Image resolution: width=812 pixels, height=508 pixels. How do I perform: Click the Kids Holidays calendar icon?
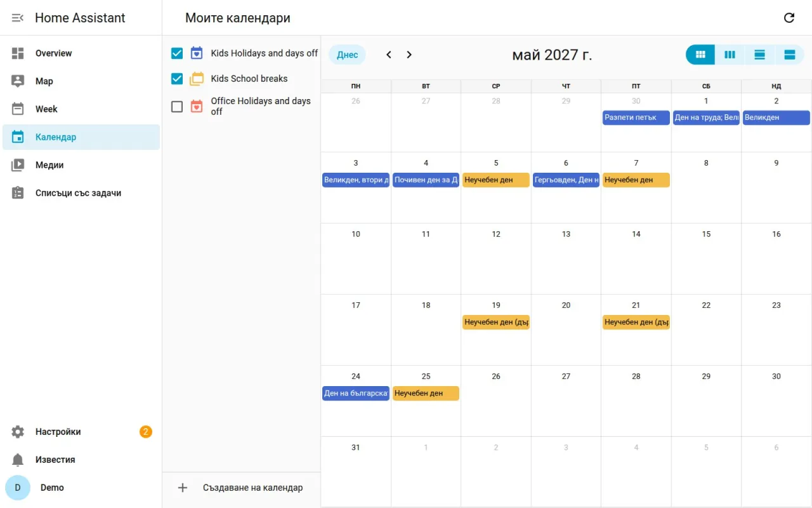coord(197,53)
